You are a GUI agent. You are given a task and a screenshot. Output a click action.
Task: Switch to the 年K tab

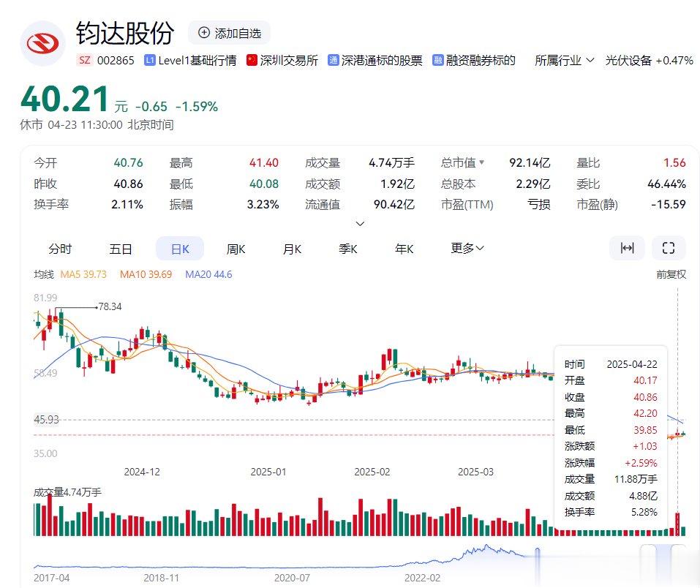point(404,249)
